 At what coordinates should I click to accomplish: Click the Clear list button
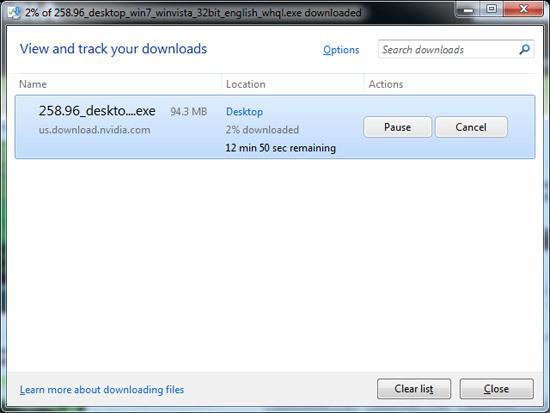(414, 389)
